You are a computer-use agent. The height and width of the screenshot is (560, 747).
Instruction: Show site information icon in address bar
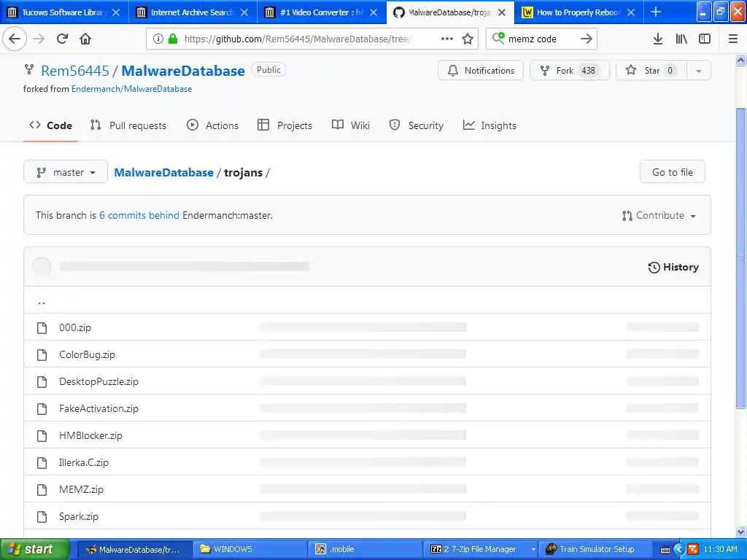click(x=158, y=39)
